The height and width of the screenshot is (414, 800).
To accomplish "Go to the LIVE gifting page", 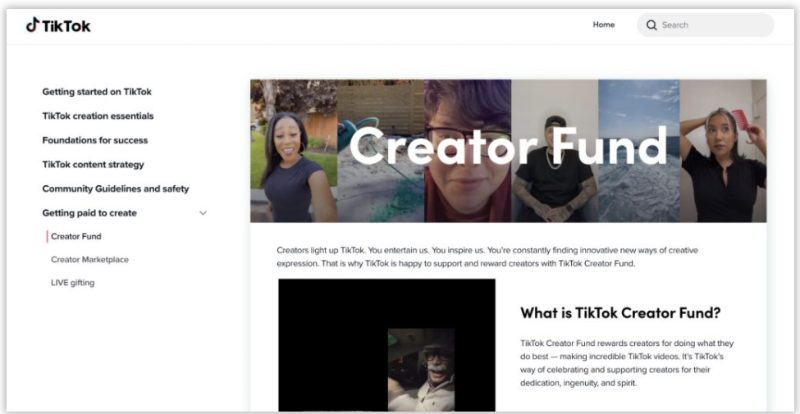I will click(72, 283).
